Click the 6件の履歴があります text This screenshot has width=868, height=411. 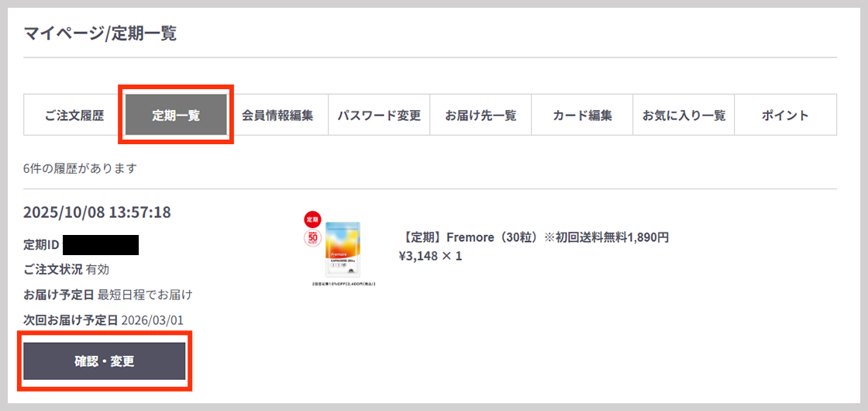tap(80, 168)
